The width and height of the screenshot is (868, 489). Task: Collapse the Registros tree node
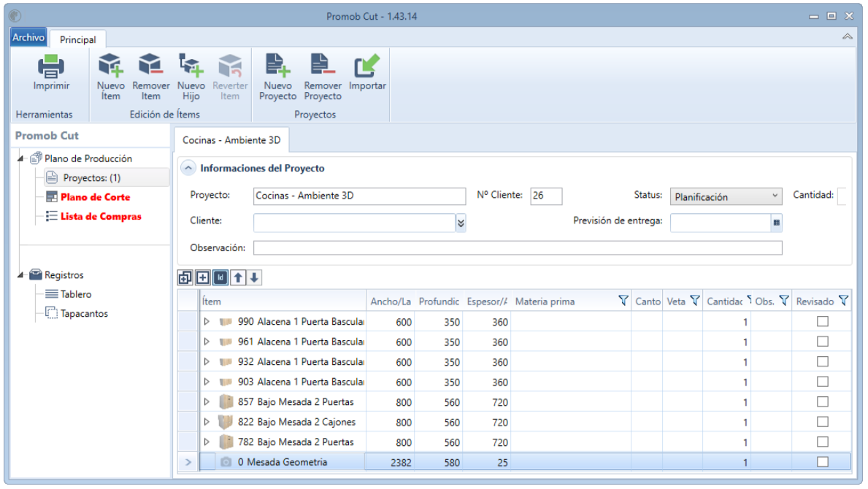click(x=21, y=275)
